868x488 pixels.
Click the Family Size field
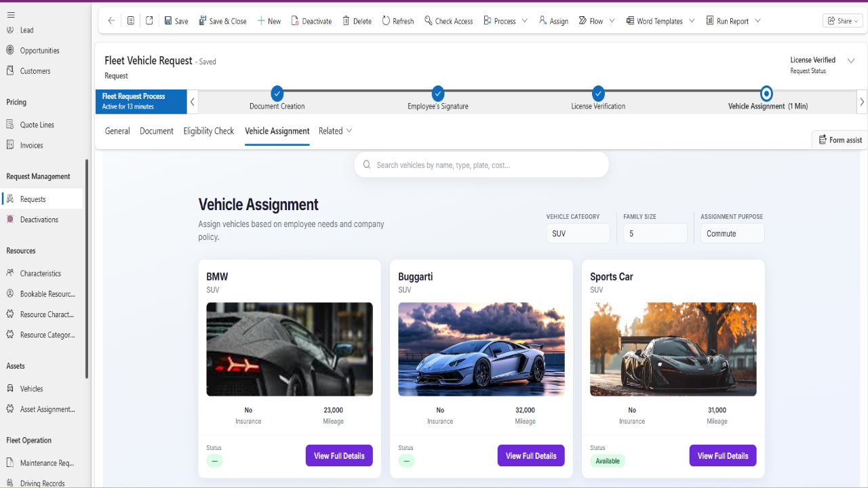coord(655,233)
